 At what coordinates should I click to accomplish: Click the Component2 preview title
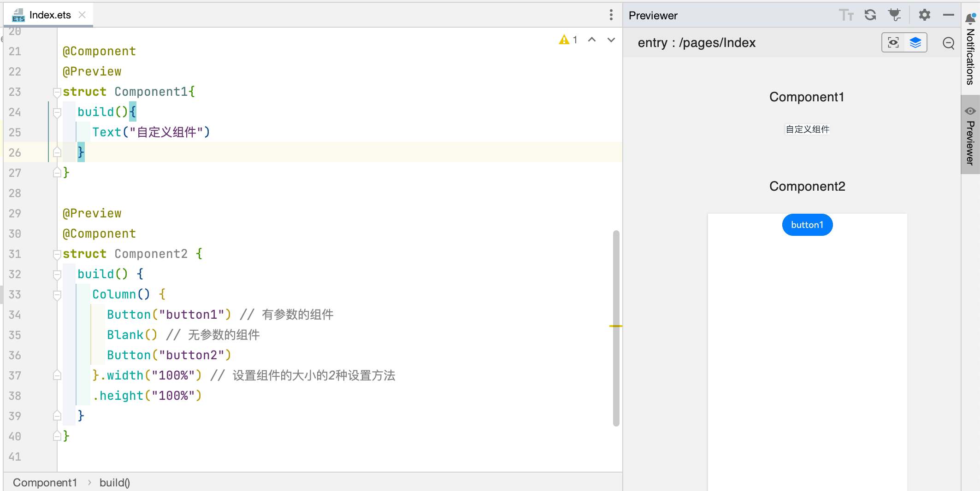pos(807,186)
